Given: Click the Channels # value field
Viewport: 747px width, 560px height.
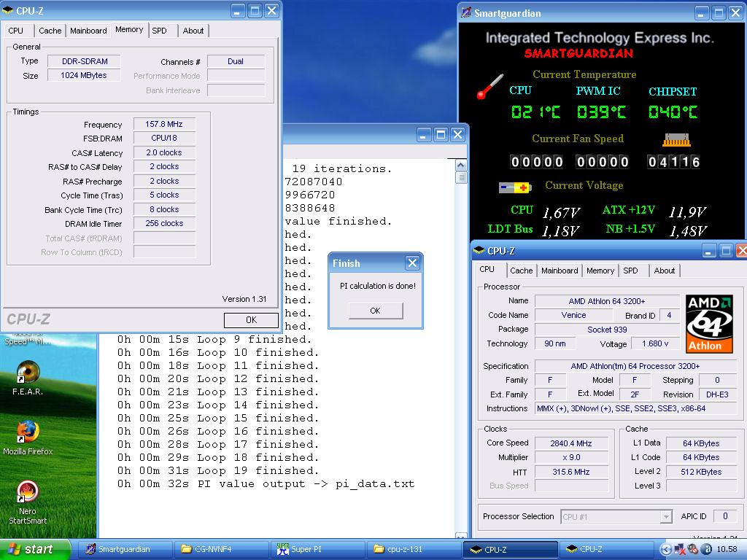Looking at the screenshot, I should 236,61.
